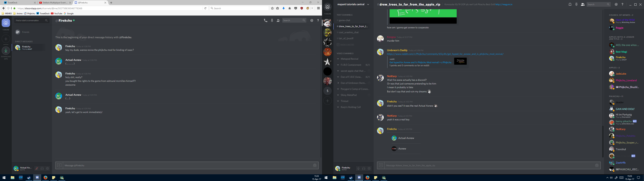644x181 pixels.
Task: Focus the Find or start a conversation field
Action: (x=32, y=20)
